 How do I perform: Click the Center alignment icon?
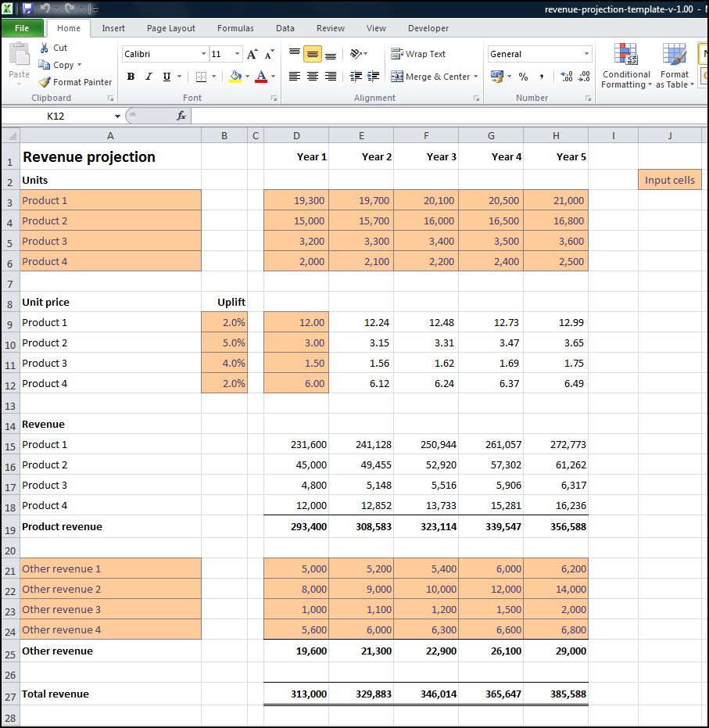tap(311, 77)
